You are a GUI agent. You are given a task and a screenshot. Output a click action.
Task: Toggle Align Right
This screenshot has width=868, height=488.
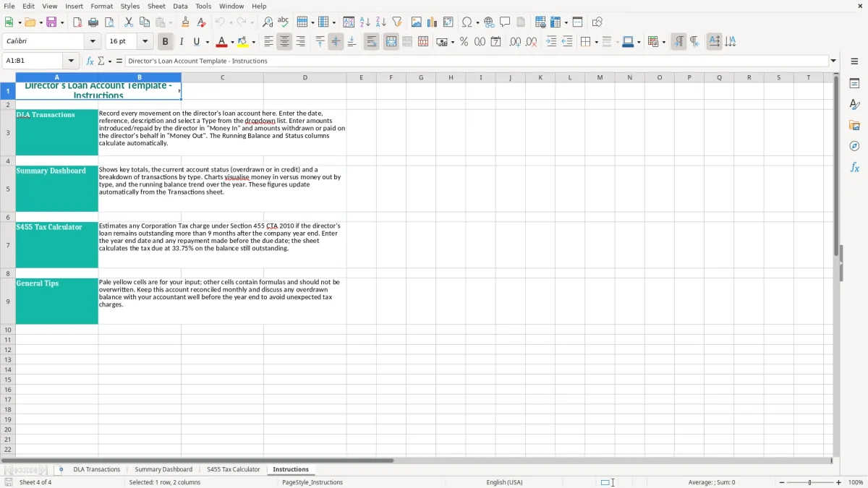(x=300, y=42)
